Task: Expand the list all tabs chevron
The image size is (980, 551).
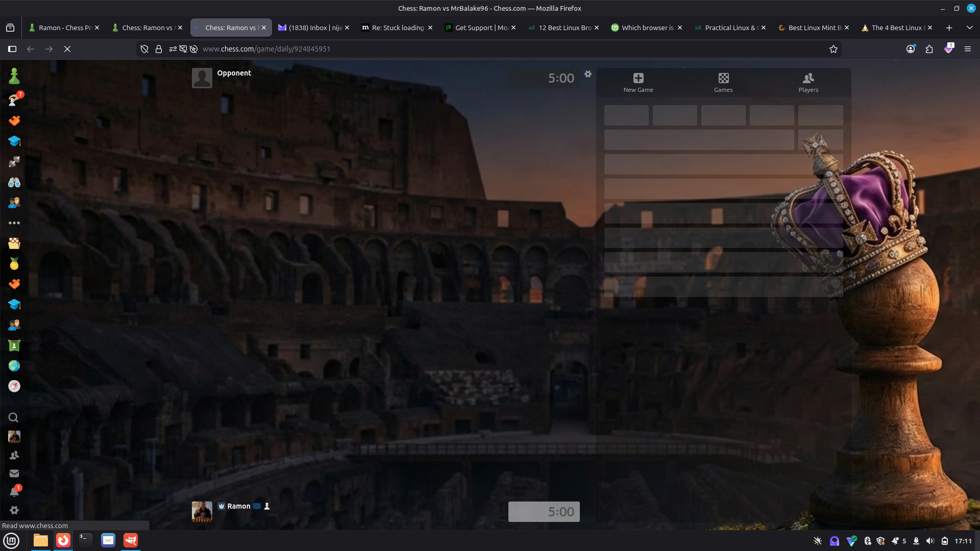Action: (x=969, y=28)
